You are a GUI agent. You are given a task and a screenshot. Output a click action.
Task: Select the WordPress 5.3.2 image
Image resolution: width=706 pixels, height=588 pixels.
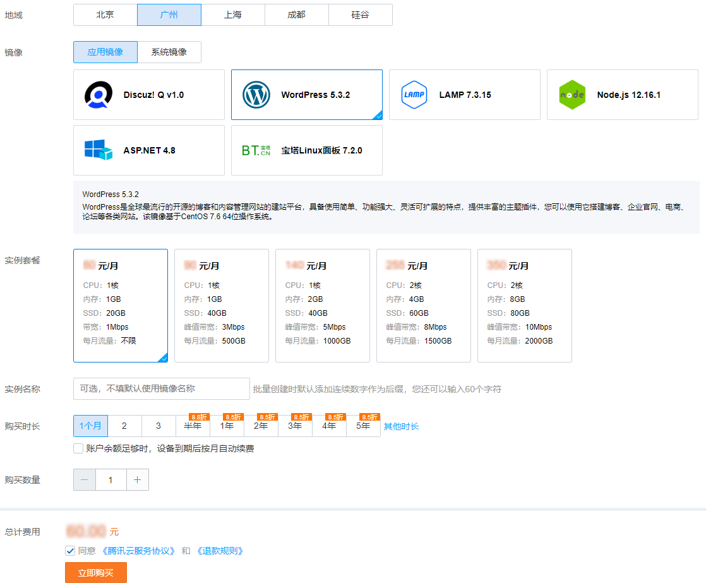306,94
